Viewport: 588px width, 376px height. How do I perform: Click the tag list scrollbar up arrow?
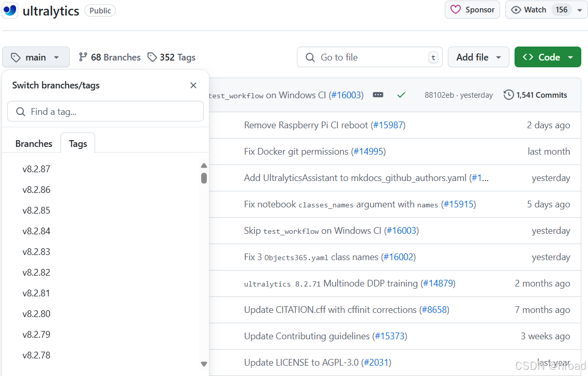[204, 166]
